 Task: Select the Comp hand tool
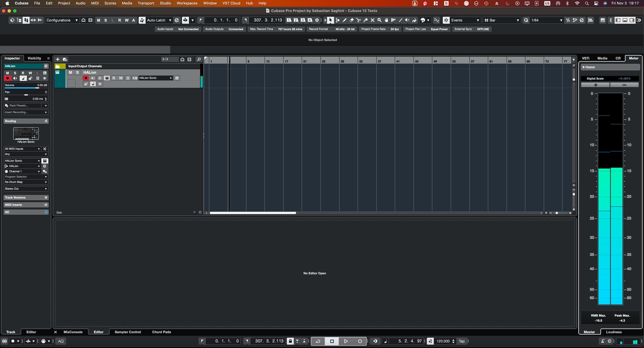click(386, 20)
